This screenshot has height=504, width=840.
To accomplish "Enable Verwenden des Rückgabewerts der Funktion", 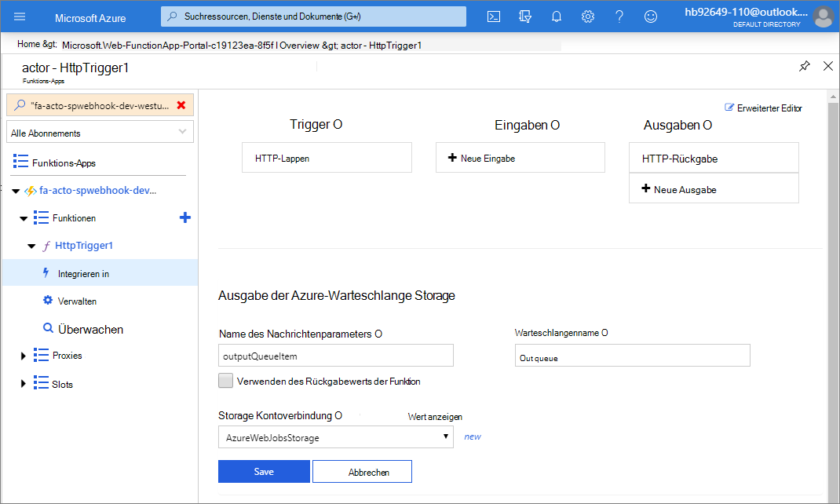I will [x=225, y=380].
